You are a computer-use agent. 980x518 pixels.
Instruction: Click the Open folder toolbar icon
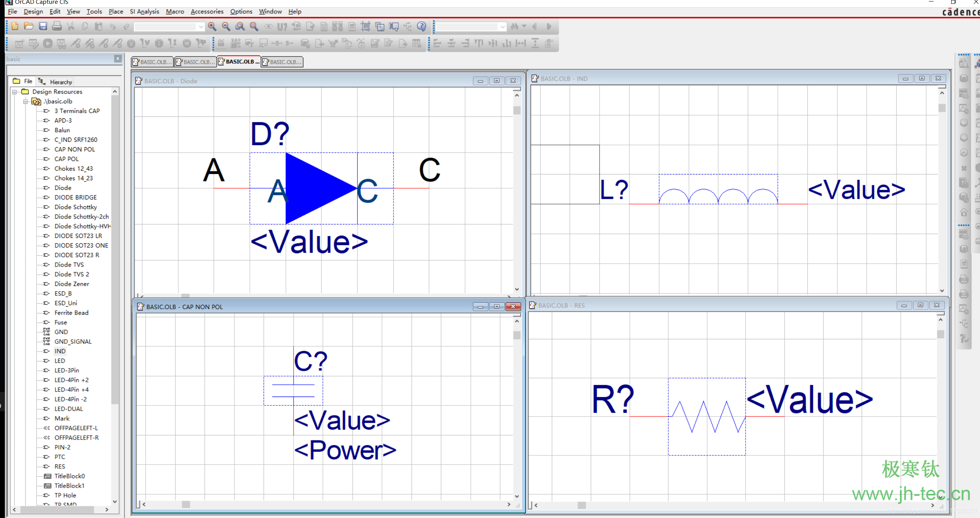[x=29, y=26]
